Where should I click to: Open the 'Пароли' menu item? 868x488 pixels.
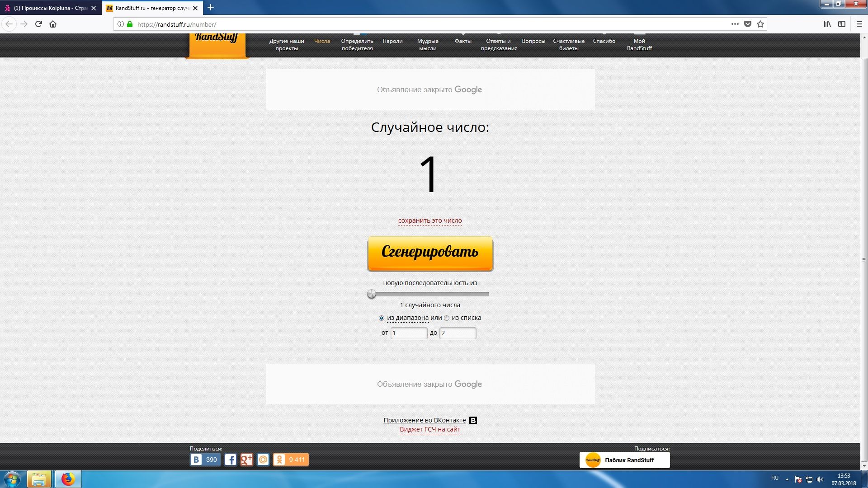point(392,41)
